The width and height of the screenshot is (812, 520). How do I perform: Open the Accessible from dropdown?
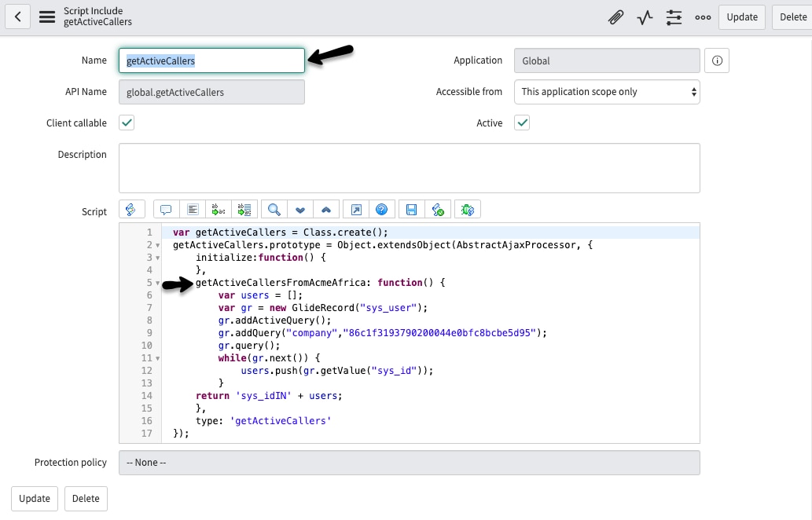[x=606, y=91]
